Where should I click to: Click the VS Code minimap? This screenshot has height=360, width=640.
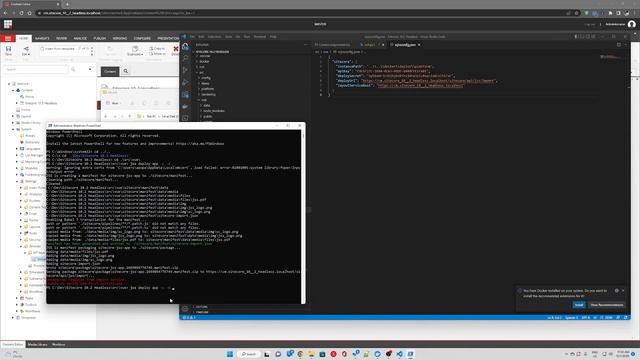[x=610, y=57]
